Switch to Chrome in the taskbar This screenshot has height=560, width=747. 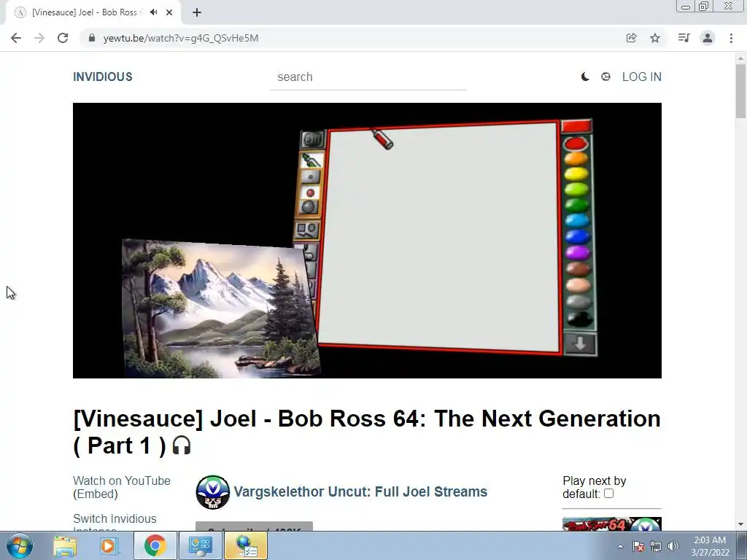point(155,545)
